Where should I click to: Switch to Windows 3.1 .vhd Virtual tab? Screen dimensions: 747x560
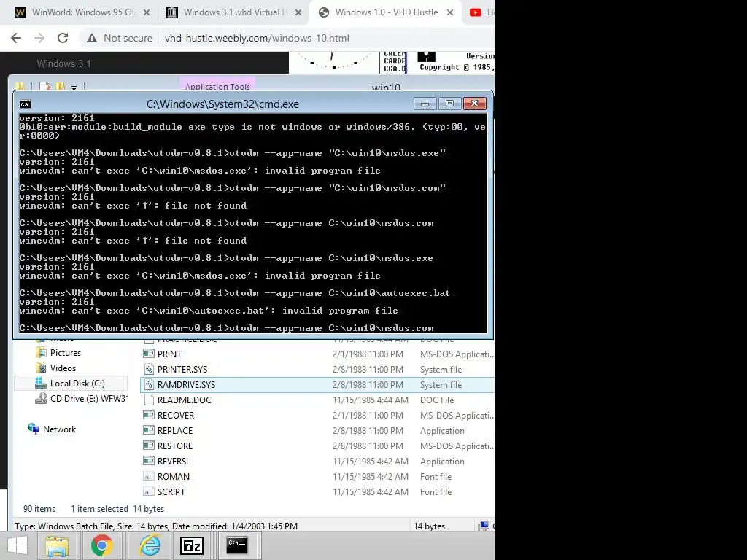233,12
